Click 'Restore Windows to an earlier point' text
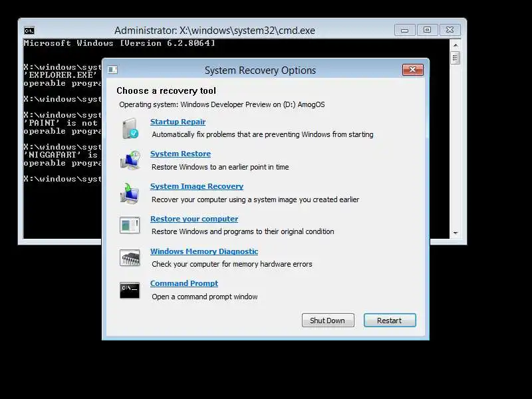The width and height of the screenshot is (532, 399). 220,167
